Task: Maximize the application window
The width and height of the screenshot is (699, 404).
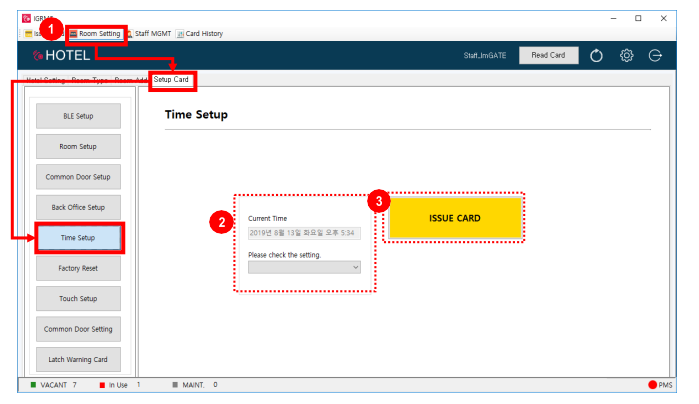Action: (x=638, y=18)
